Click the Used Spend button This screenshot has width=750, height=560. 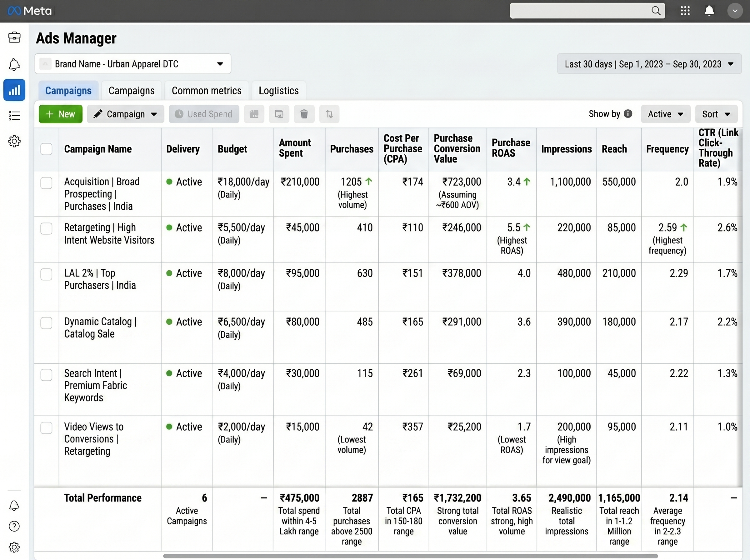coord(204,114)
